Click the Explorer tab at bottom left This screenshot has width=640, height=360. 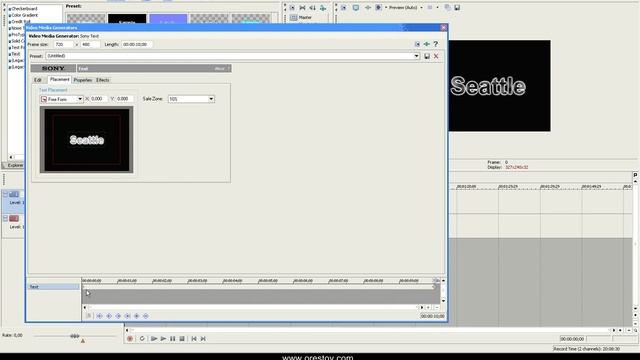pyautogui.click(x=15, y=165)
